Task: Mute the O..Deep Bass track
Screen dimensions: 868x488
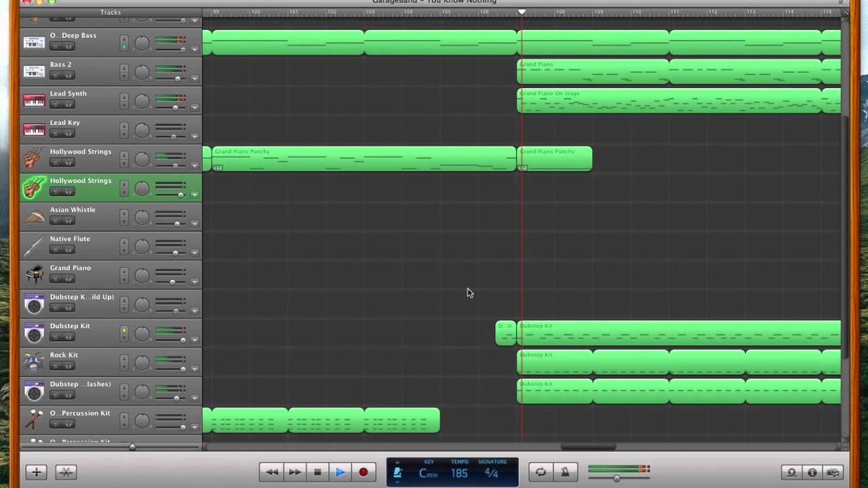Action: click(x=56, y=47)
